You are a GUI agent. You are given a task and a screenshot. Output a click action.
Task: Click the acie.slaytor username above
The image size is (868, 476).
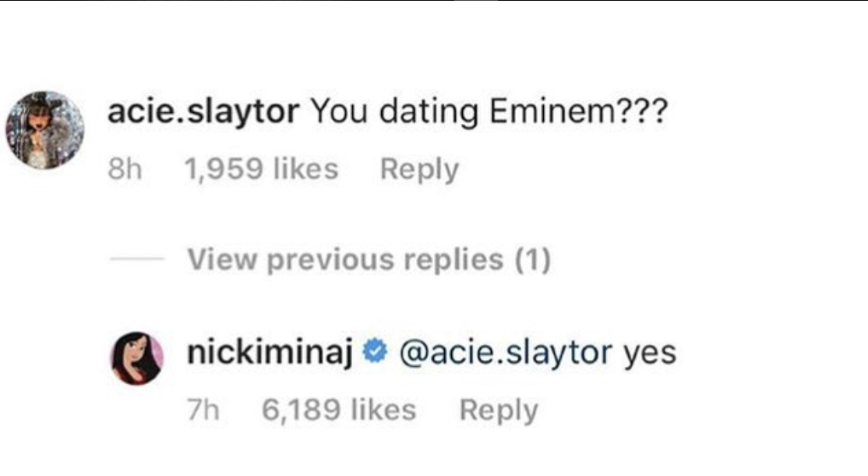coord(203,114)
